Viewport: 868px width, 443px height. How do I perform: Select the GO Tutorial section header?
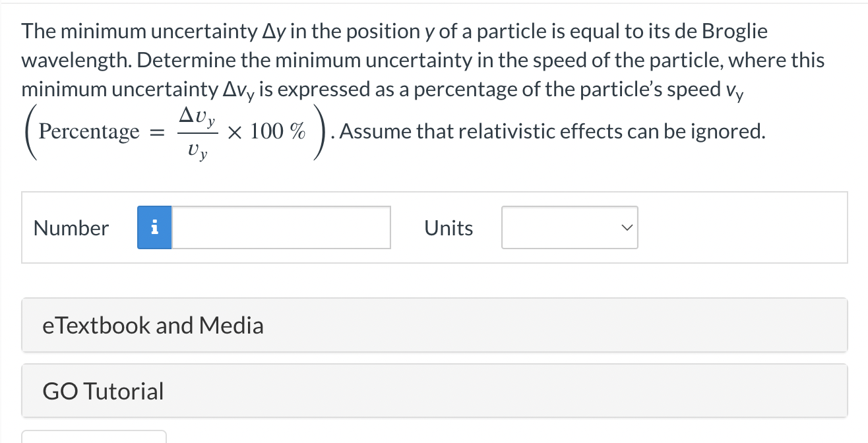[103, 391]
